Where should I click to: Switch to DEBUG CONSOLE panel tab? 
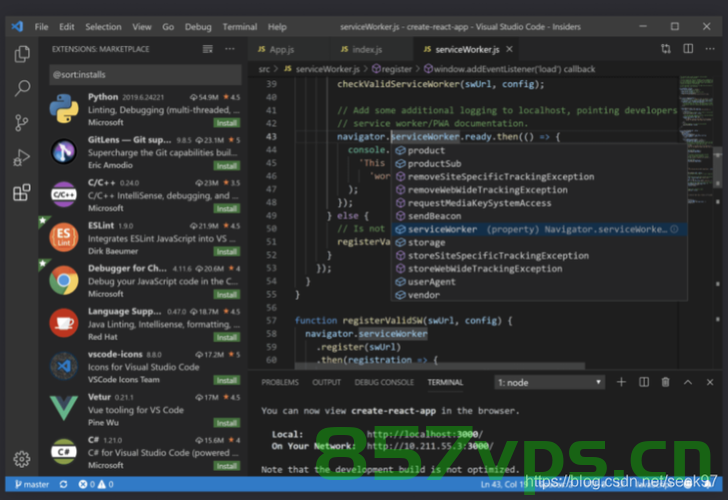(x=384, y=382)
